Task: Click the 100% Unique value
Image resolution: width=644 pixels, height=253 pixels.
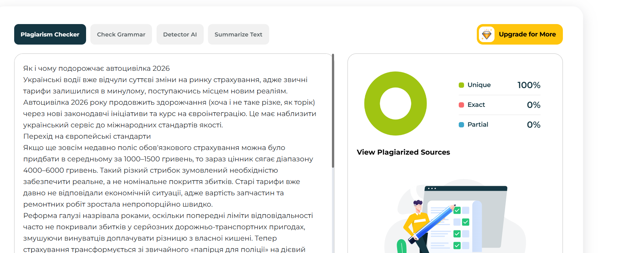Action: [529, 85]
